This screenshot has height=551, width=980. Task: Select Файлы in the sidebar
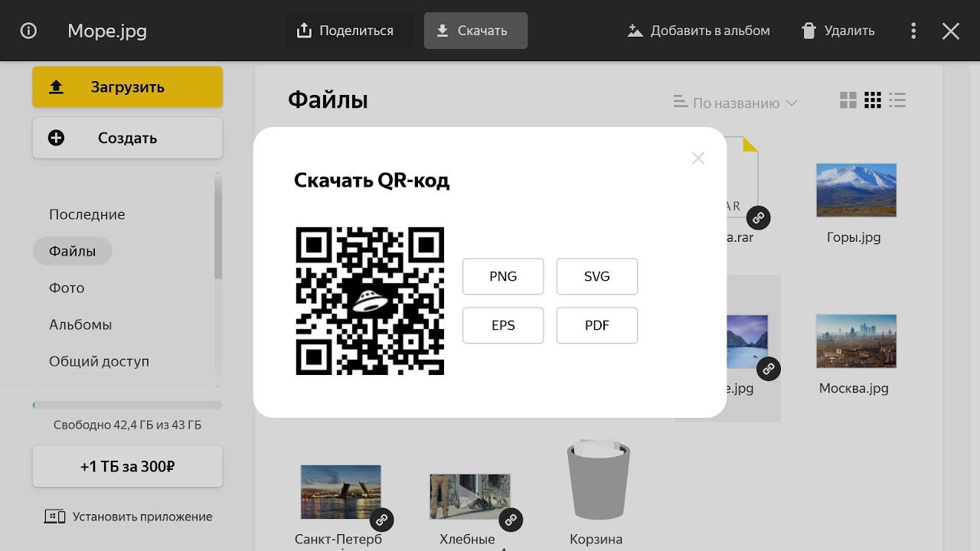72,251
